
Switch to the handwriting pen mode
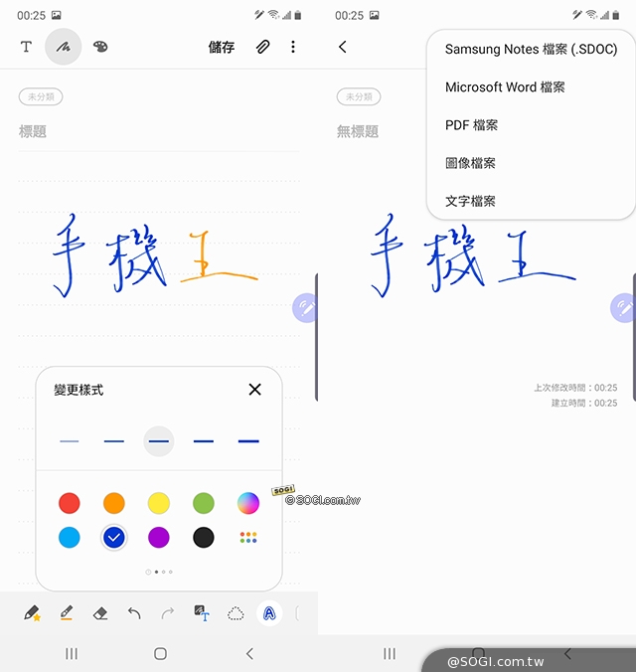64,47
